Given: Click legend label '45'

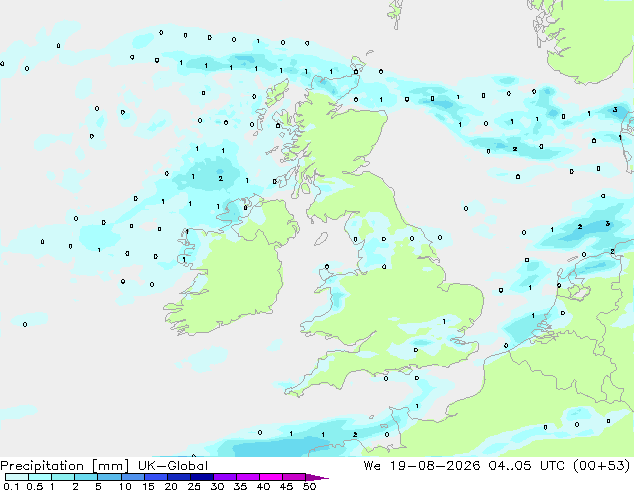Looking at the screenshot, I should click(x=286, y=486).
